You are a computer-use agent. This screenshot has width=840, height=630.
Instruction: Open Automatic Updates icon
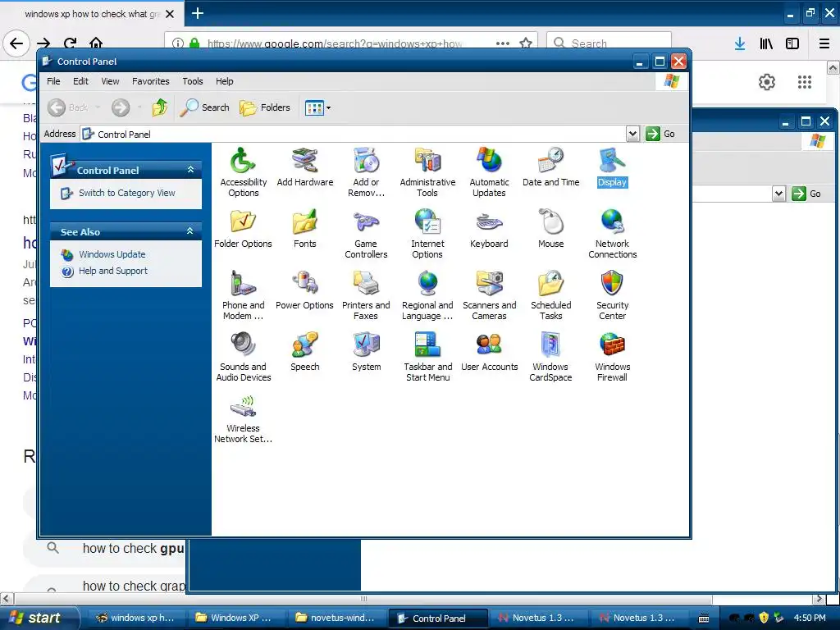coord(489,171)
